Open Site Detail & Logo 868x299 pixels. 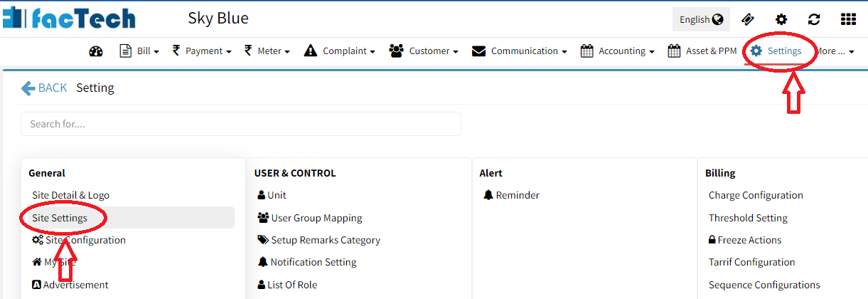tap(70, 195)
